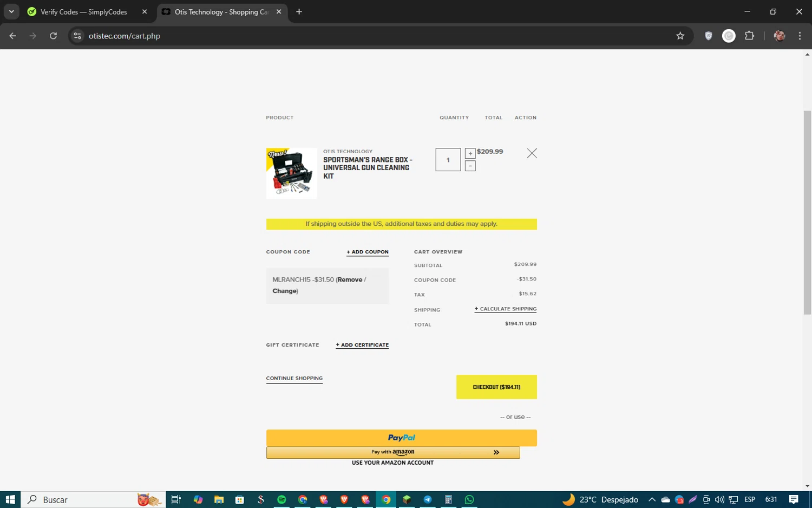This screenshot has height=508, width=812.
Task: View site information icon in address bar
Action: click(x=77, y=36)
